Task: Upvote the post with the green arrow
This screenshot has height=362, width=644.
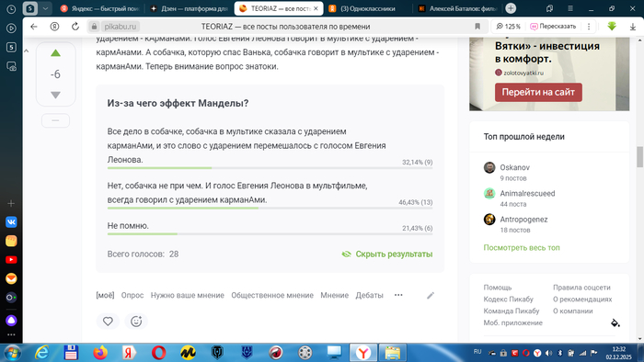Action: click(55, 53)
